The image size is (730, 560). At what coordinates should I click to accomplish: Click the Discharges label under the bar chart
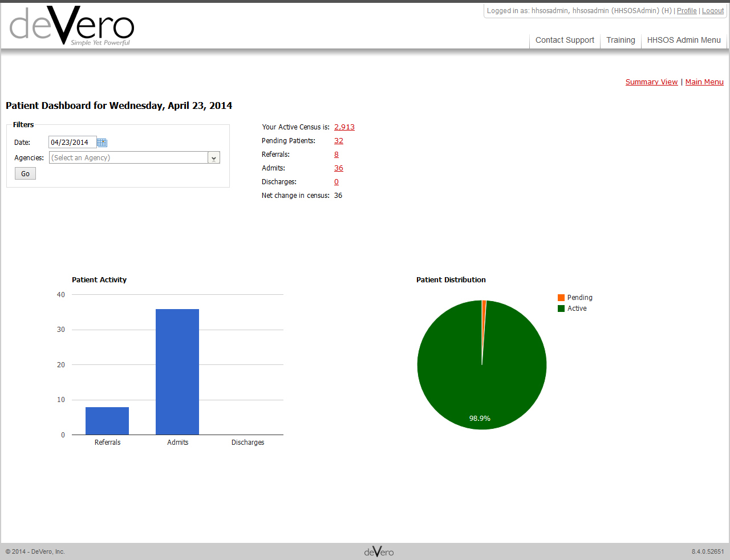click(x=248, y=442)
